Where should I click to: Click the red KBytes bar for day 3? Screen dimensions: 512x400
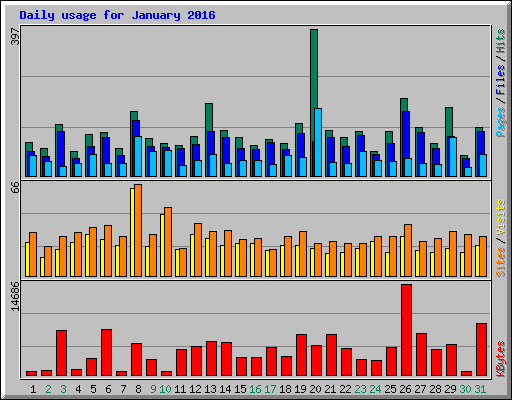click(61, 353)
